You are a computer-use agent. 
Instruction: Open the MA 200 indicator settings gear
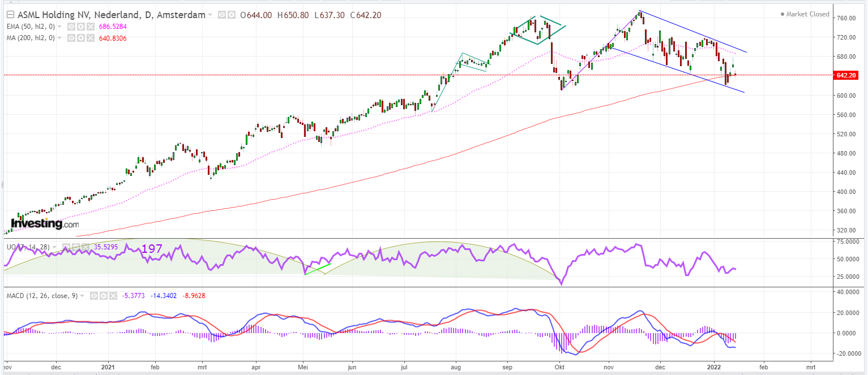(80, 38)
